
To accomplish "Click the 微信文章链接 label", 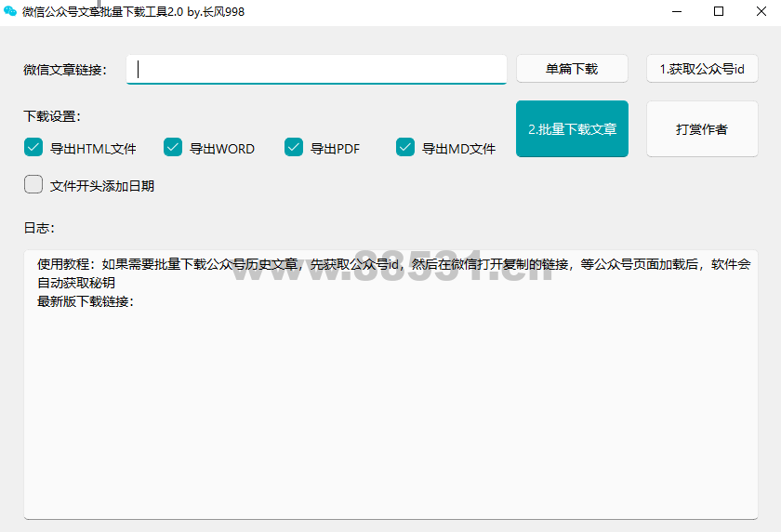I will pos(65,70).
